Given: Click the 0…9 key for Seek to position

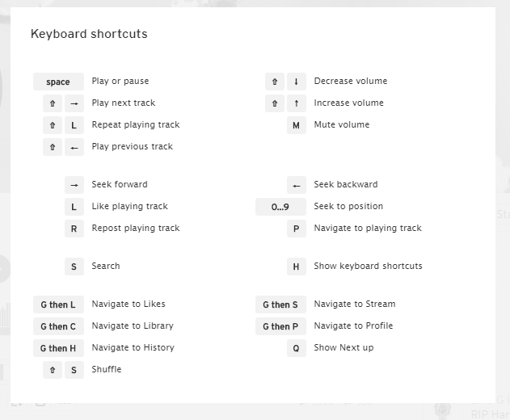Looking at the screenshot, I should point(280,207).
